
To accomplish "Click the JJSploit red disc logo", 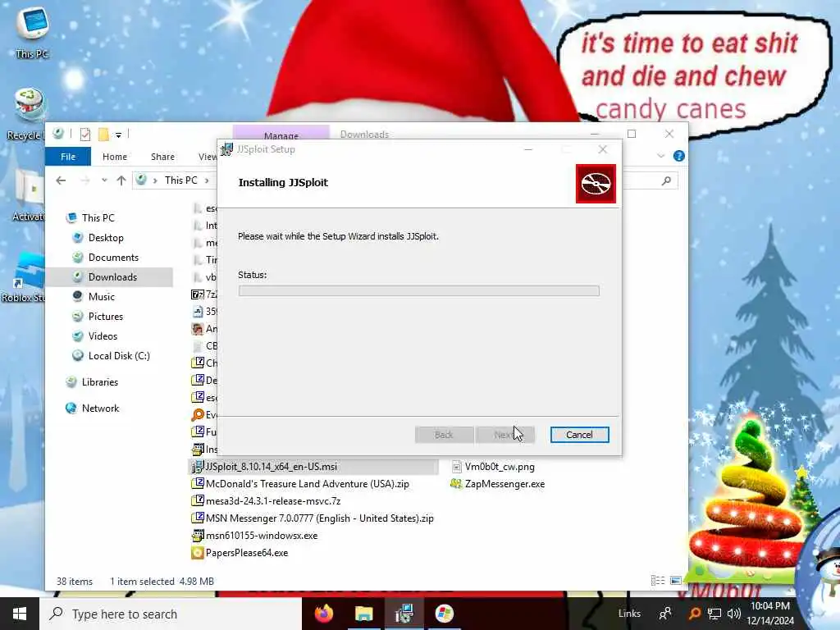I will [596, 184].
